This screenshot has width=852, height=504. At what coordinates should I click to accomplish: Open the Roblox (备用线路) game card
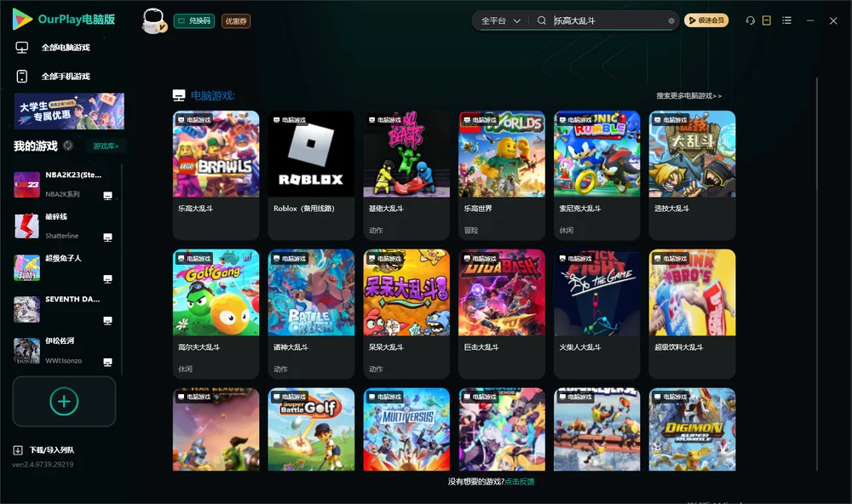pos(311,175)
